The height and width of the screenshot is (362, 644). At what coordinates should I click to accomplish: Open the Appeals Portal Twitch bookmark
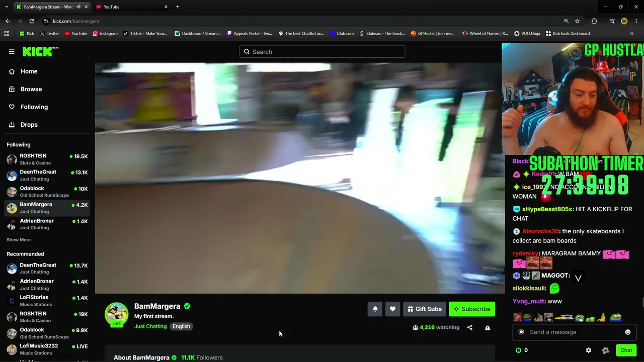[x=249, y=34]
